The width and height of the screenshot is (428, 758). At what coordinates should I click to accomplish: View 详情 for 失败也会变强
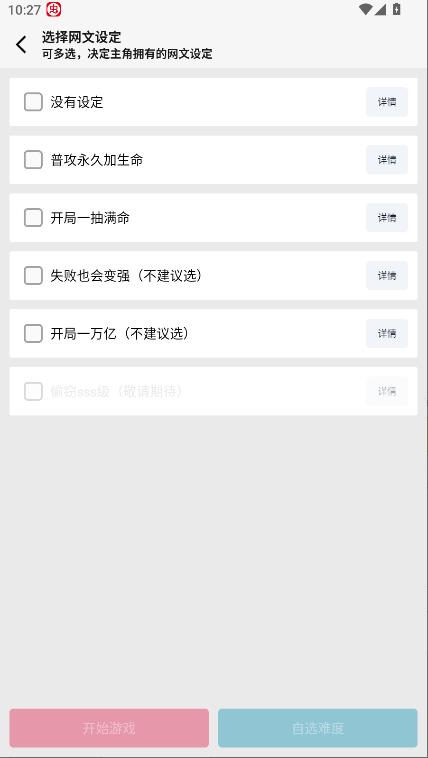click(x=387, y=276)
